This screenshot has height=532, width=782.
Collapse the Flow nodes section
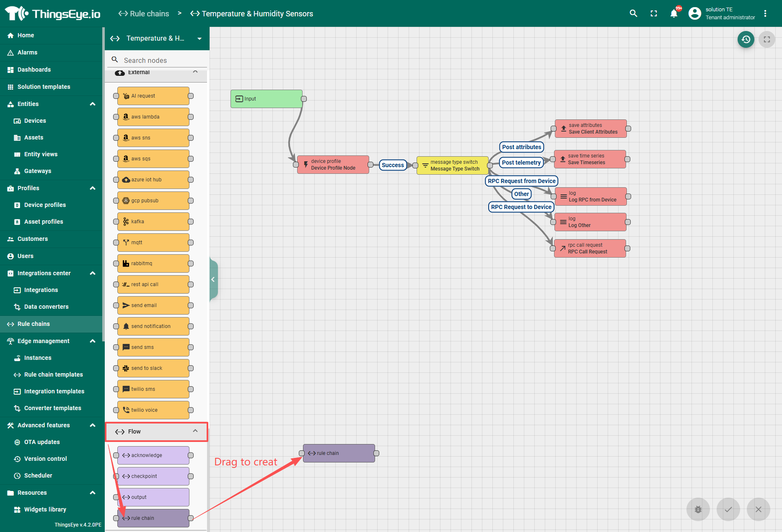pyautogui.click(x=195, y=431)
